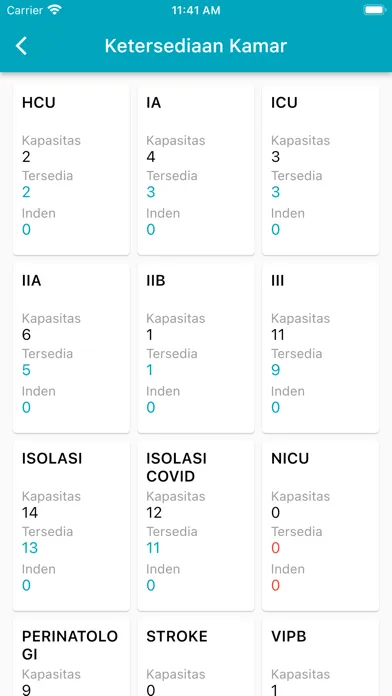Tap Kapasitas value 11 in III

tap(278, 335)
